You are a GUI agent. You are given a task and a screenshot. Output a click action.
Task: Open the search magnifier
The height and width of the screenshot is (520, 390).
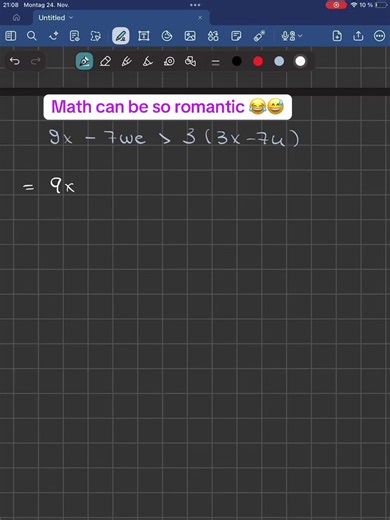[32, 36]
